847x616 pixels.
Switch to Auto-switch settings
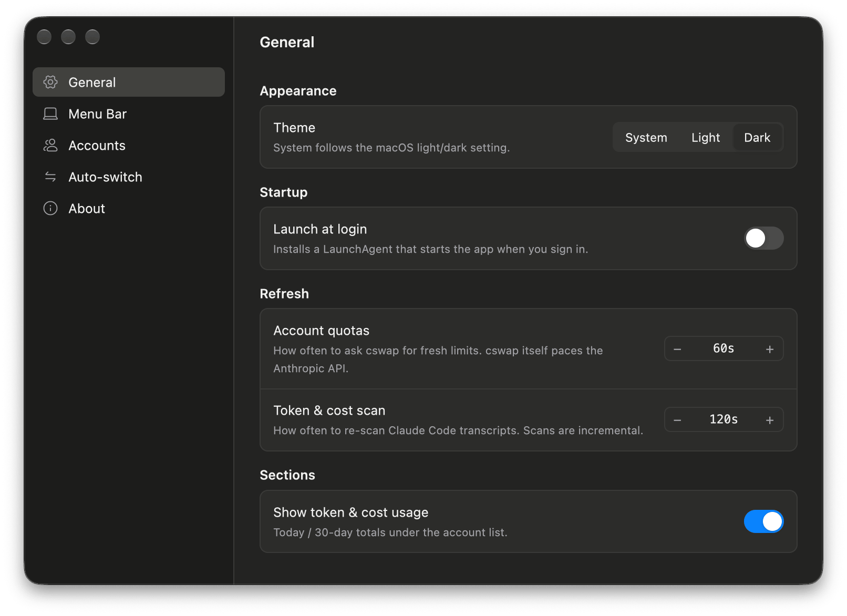[129, 177]
